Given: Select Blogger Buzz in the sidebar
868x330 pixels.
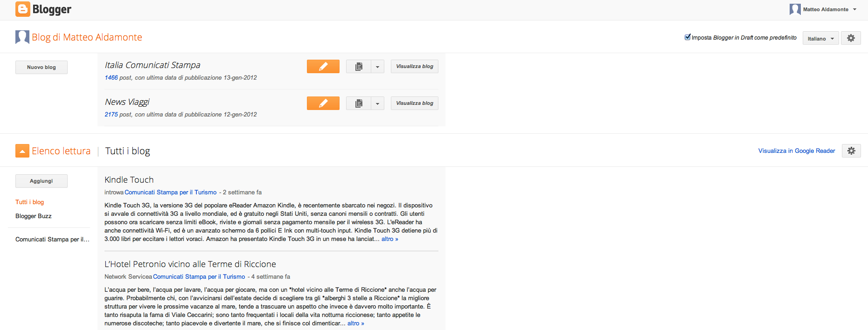Looking at the screenshot, I should coord(33,216).
